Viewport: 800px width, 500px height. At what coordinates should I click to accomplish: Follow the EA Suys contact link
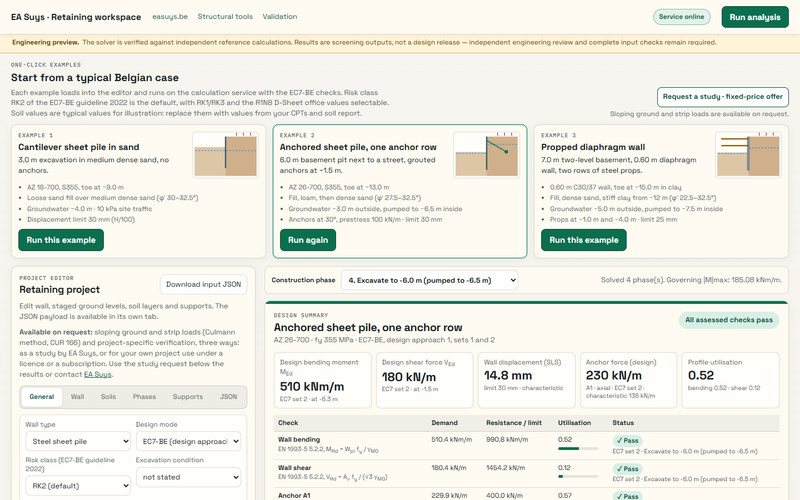pos(97,374)
